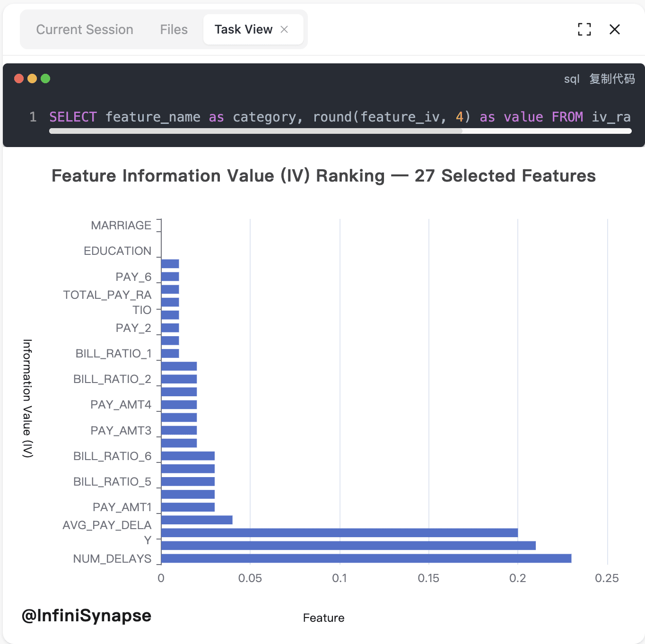Click the NUM_DELAYS bar in chart
Image resolution: width=645 pixels, height=644 pixels.
366,558
